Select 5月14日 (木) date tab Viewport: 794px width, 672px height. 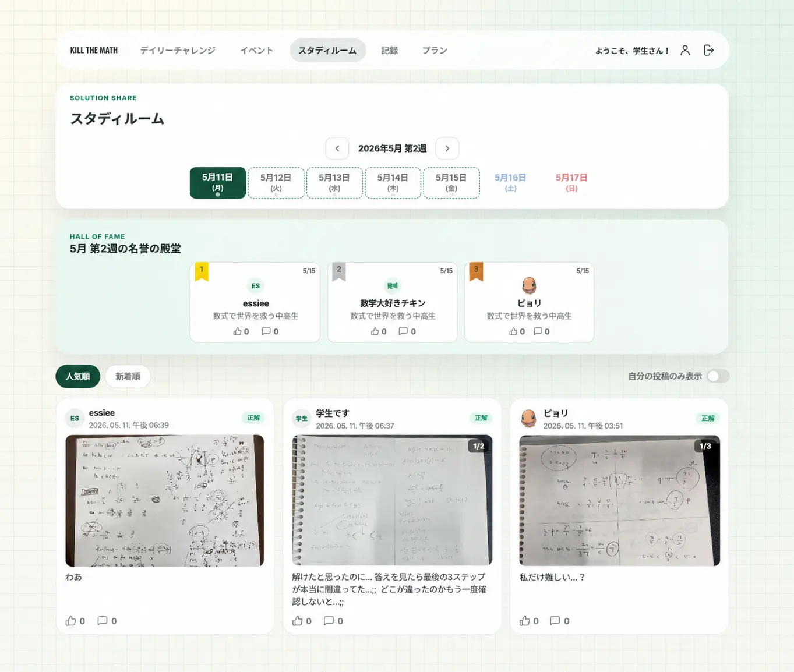393,183
